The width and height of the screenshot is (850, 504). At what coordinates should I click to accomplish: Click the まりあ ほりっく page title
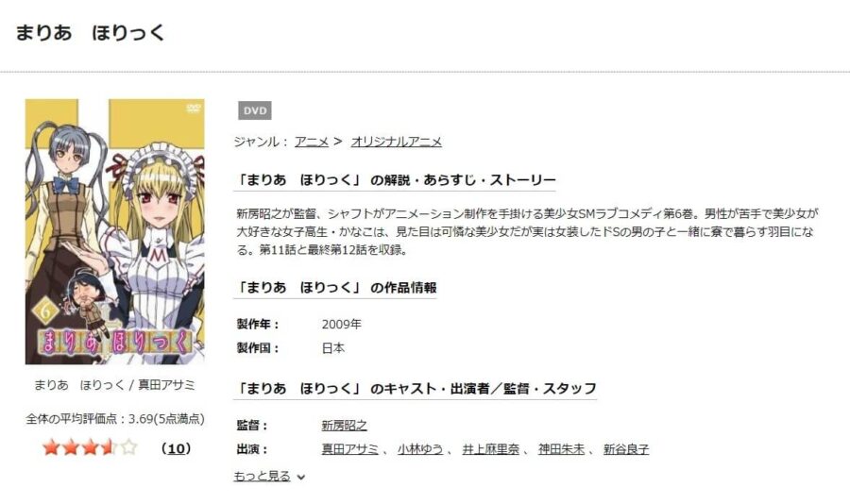pos(90,32)
